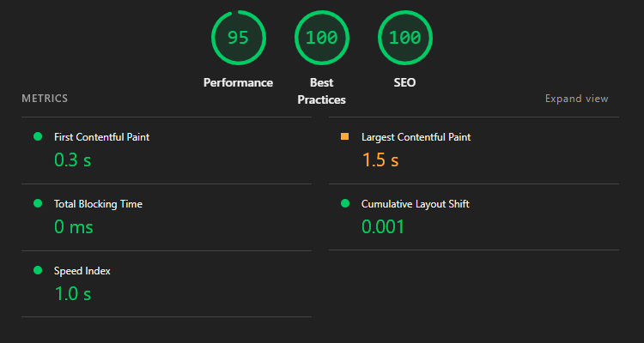The image size is (644, 343).
Task: Expand the Largest Contentful Paint metric row
Action: (473, 151)
